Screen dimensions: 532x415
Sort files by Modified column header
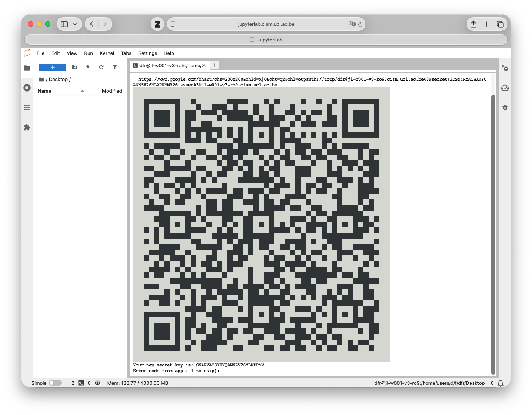[108, 91]
